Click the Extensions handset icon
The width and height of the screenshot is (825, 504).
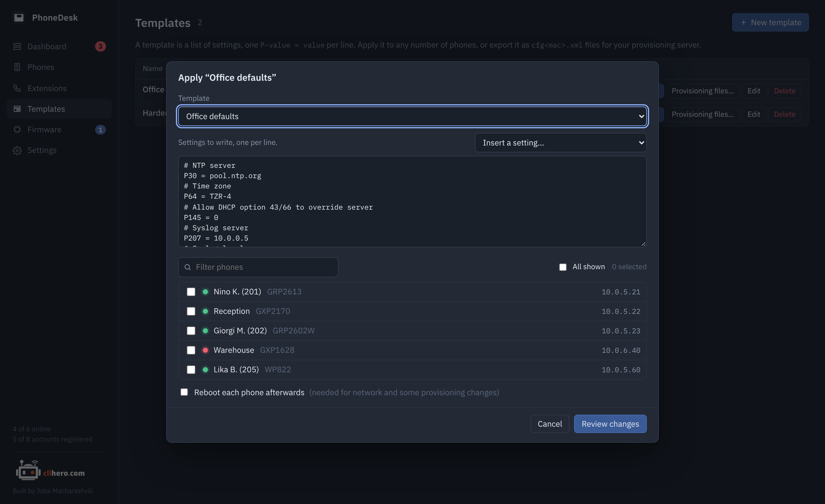pyautogui.click(x=17, y=88)
